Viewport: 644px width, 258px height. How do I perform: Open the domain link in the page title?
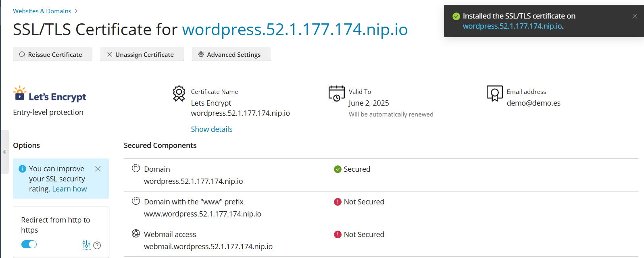tap(295, 29)
